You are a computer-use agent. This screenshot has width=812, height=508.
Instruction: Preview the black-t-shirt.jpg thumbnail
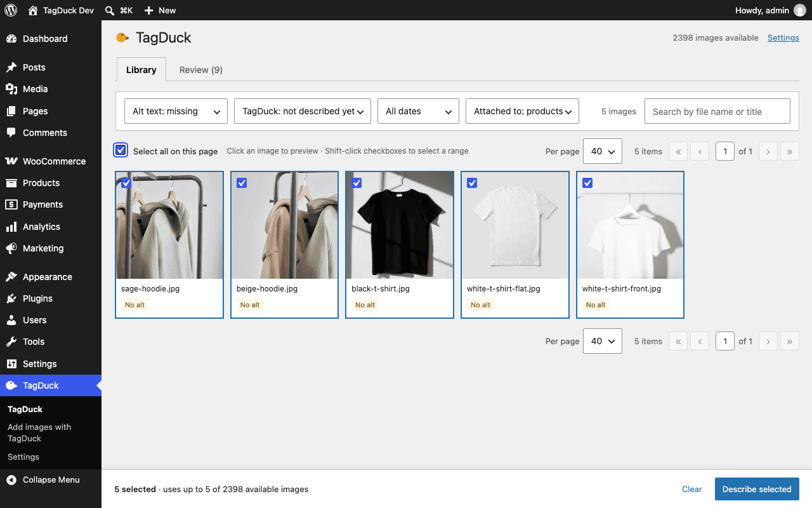400,225
